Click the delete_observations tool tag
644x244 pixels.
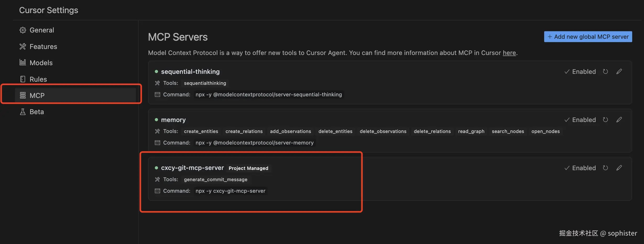383,131
